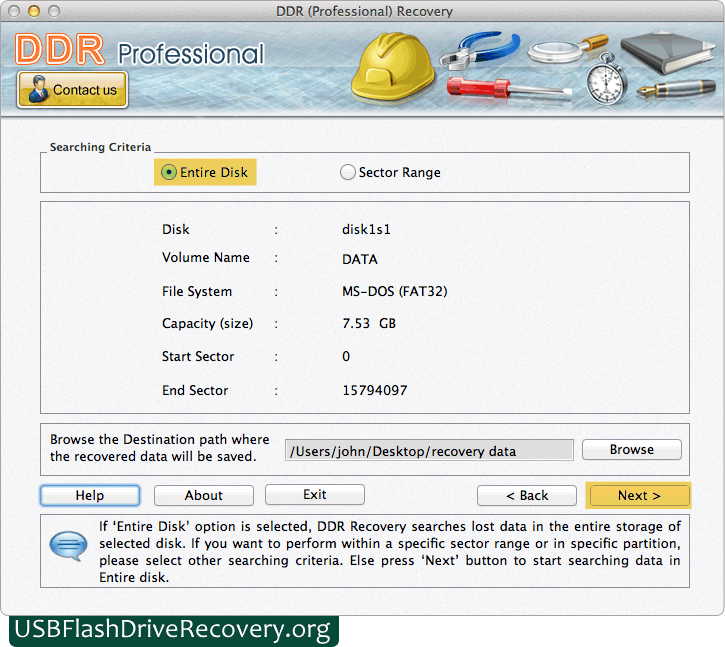Click the 7.53 GB capacity value
725x647 pixels.
369,323
